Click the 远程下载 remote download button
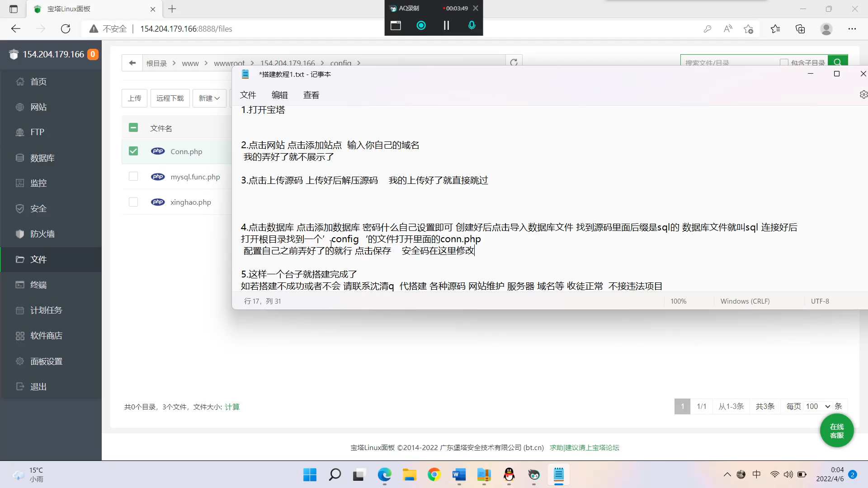 pyautogui.click(x=170, y=98)
